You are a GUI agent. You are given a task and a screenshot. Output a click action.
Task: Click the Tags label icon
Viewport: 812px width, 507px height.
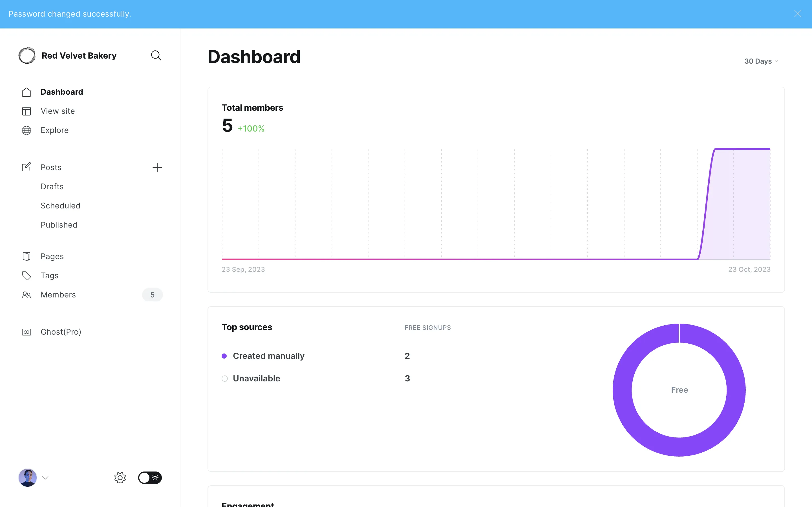[27, 276]
